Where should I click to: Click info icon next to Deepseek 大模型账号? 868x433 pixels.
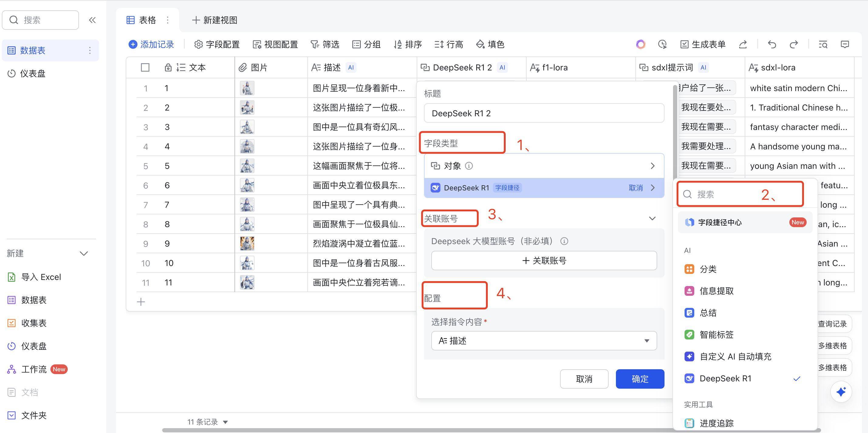pyautogui.click(x=564, y=241)
